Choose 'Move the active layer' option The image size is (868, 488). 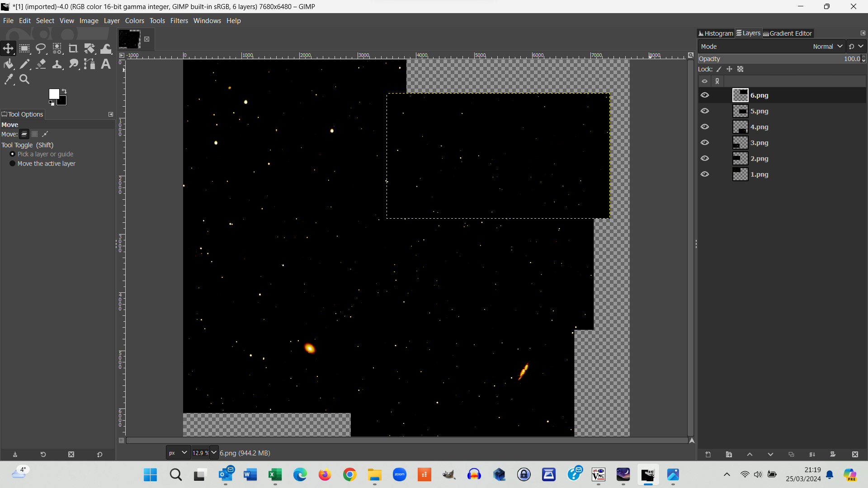click(x=42, y=164)
